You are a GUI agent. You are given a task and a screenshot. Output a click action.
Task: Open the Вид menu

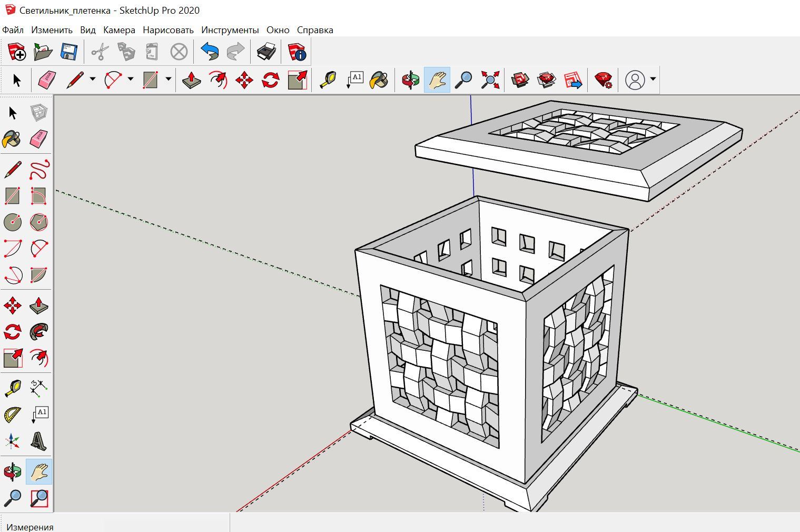point(88,30)
